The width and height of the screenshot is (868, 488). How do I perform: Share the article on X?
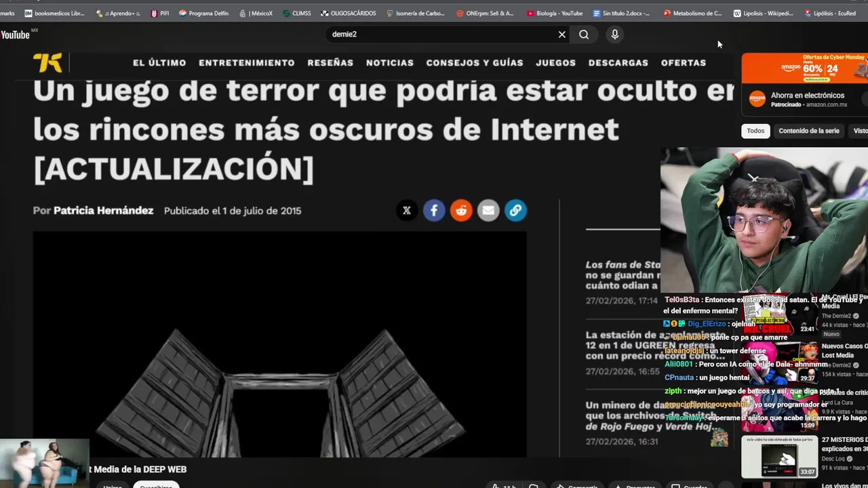(407, 210)
